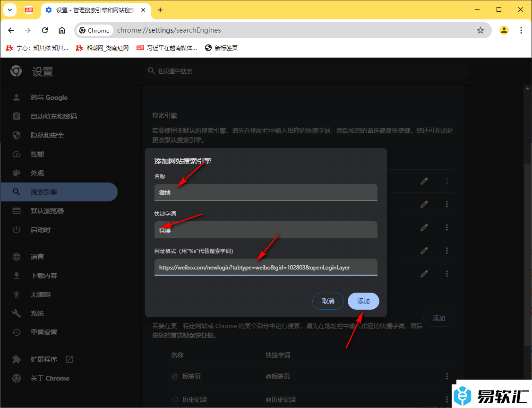
Task: Open more options for fourth search engine
Action: coord(447,251)
